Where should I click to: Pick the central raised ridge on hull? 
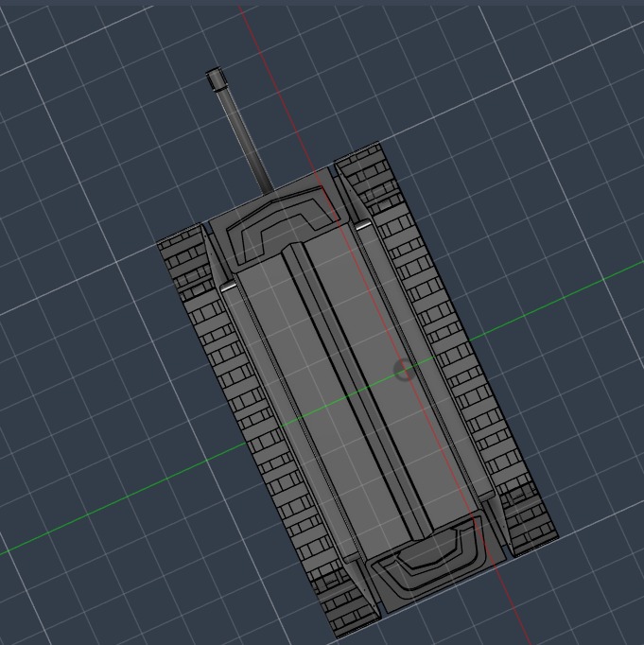coord(357,391)
